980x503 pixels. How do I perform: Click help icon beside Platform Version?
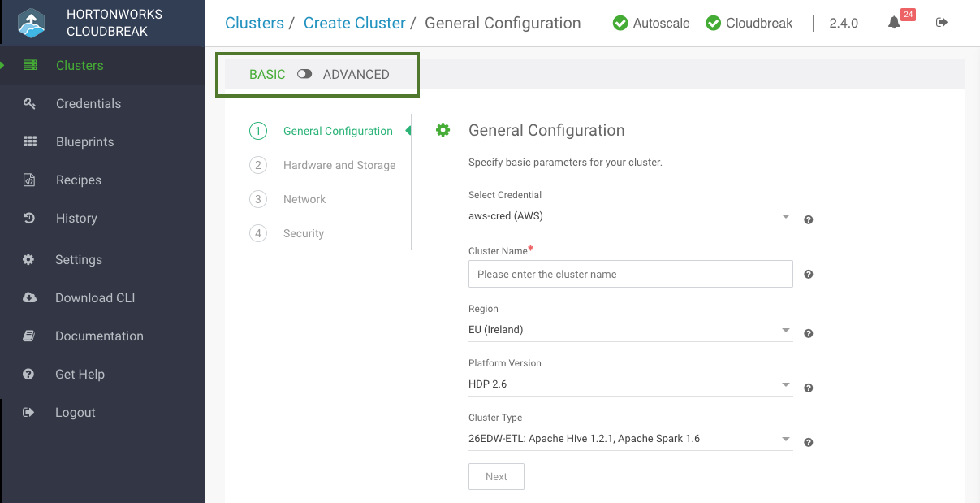tap(809, 388)
